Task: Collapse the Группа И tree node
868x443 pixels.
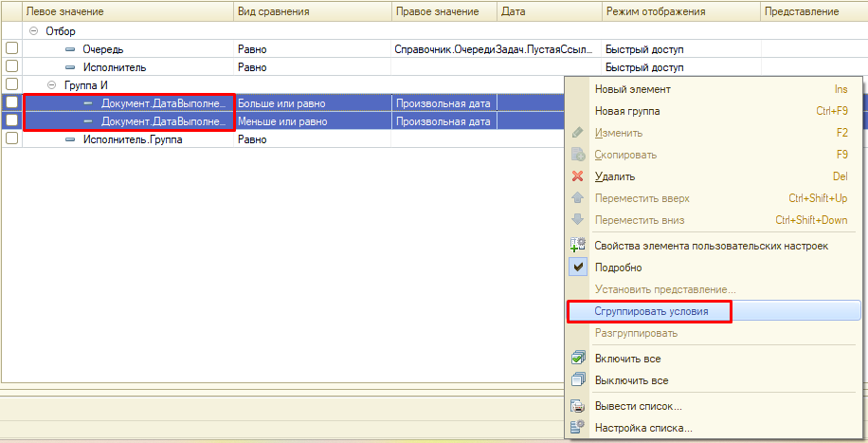Action: click(x=52, y=85)
